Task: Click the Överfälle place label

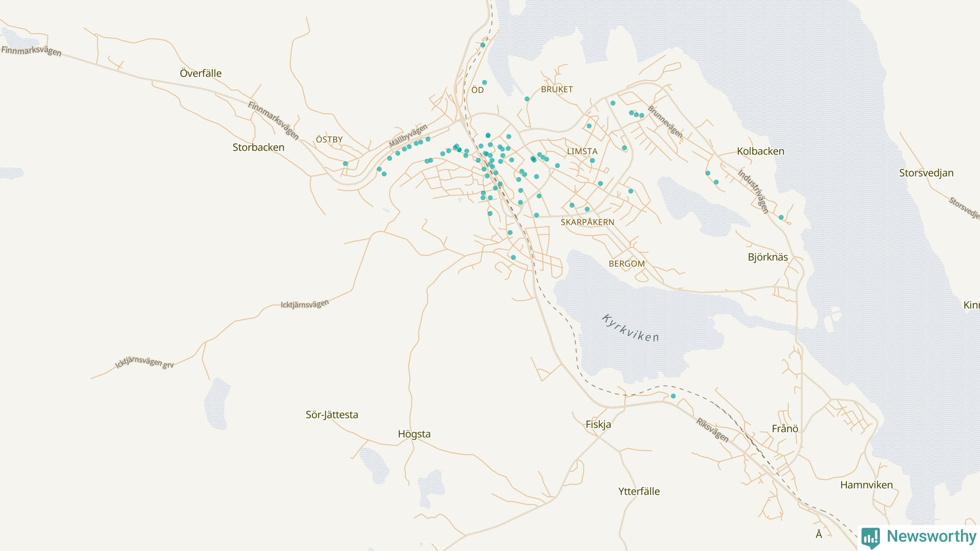Action: point(201,73)
